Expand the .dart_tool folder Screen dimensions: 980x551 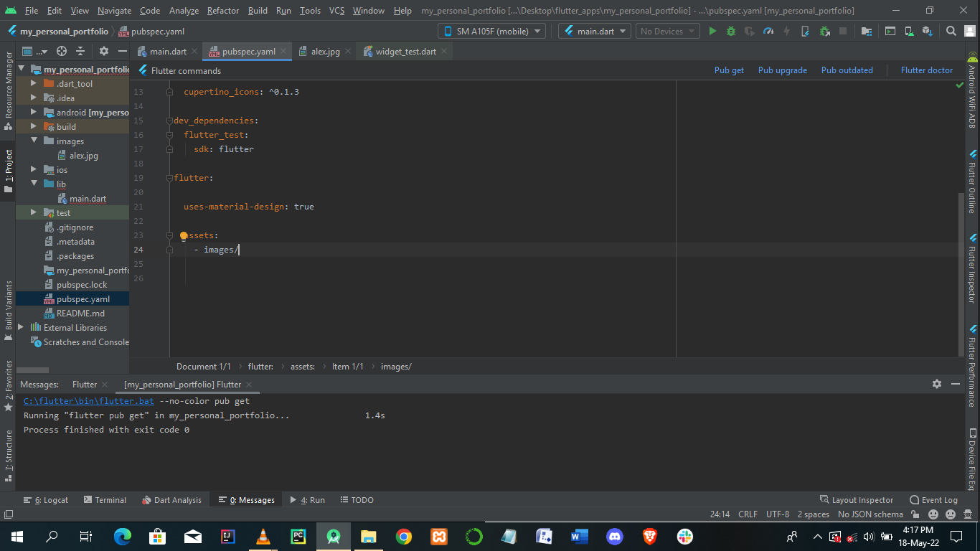coord(34,84)
